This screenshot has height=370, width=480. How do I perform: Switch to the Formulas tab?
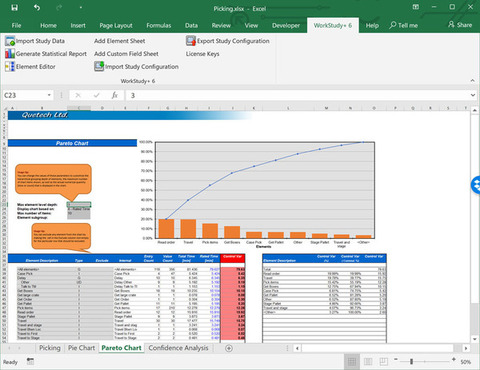click(x=159, y=25)
